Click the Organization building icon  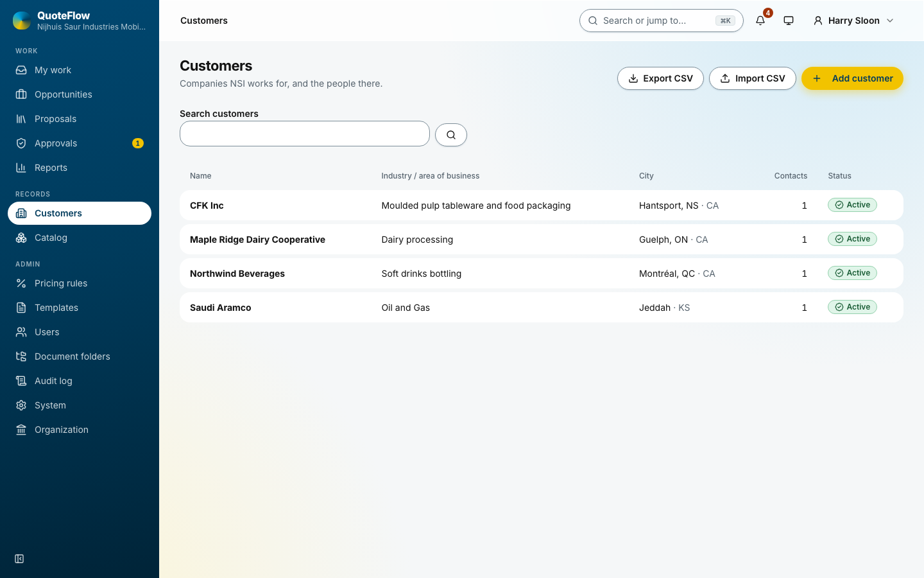click(x=21, y=430)
